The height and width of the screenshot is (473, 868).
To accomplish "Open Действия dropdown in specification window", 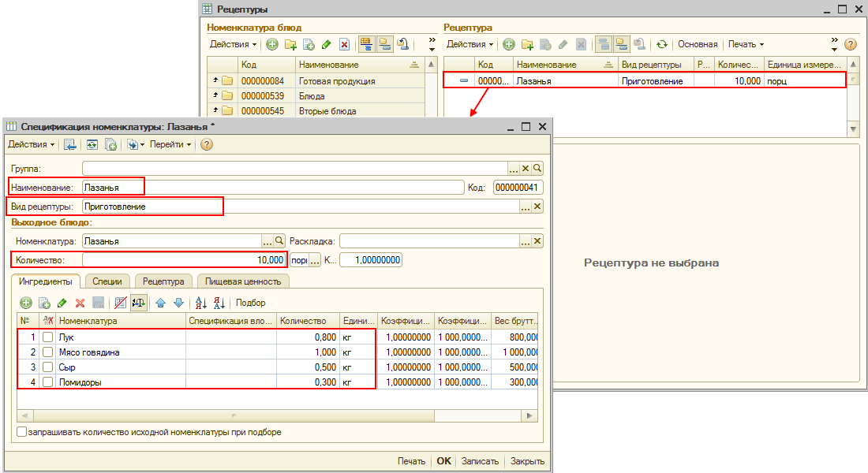I will click(x=31, y=144).
